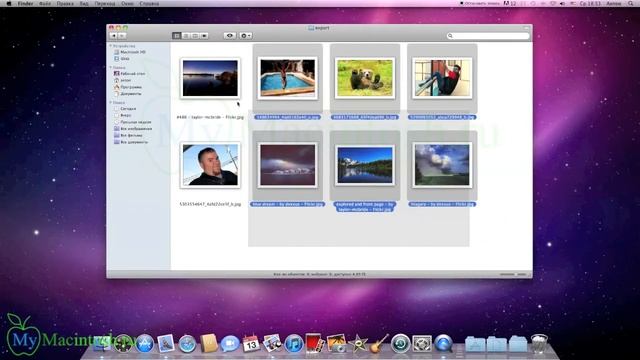This screenshot has width=640, height=360.
Task: Select the Вчера saved search
Action: (122, 116)
